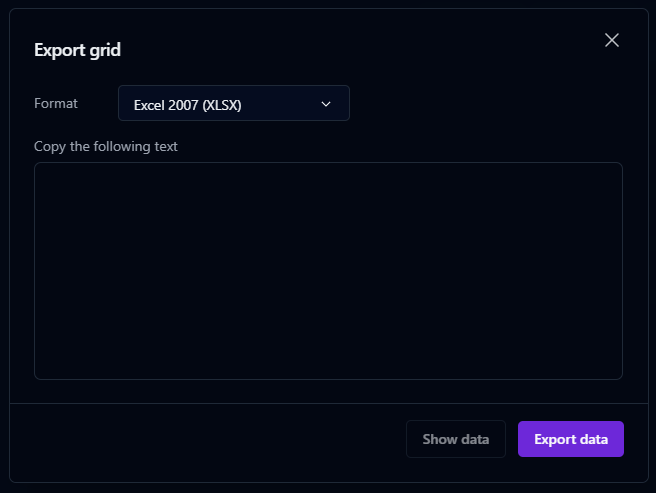Click the "Excel 2007 (XLSX)" text

188,104
